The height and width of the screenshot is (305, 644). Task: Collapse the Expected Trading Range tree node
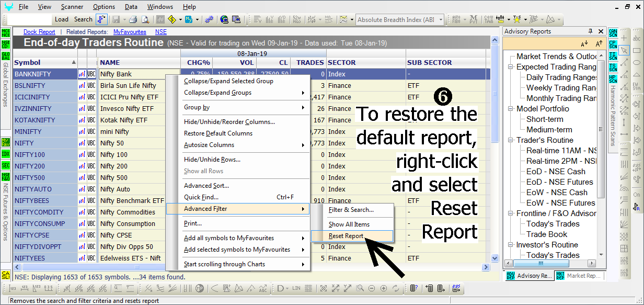pos(511,67)
